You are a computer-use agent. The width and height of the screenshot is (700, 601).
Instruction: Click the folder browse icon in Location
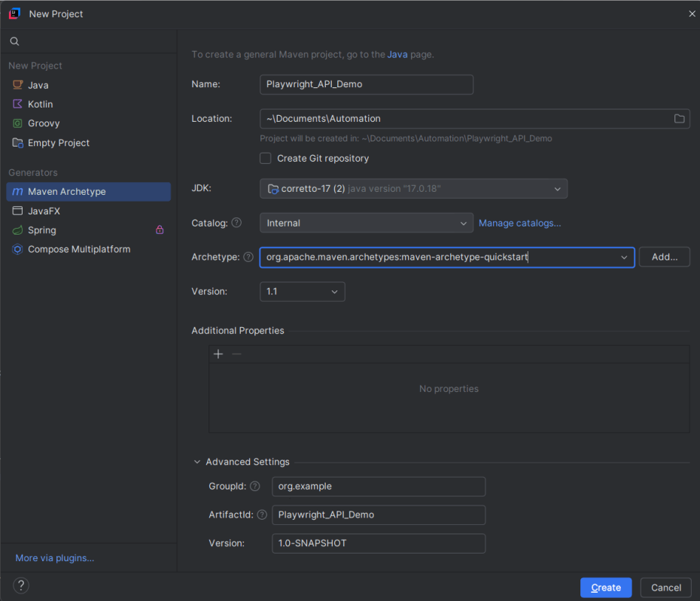679,119
